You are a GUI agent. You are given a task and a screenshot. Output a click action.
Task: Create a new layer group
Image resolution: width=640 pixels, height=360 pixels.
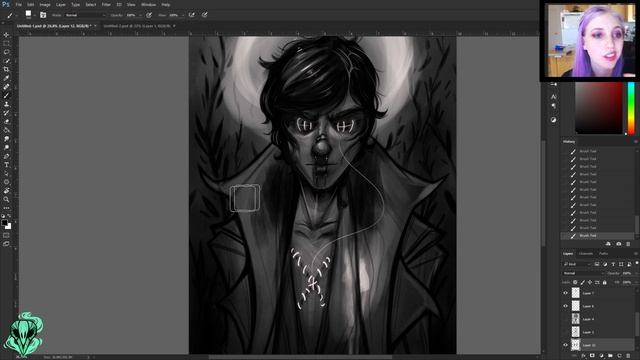[x=610, y=356]
